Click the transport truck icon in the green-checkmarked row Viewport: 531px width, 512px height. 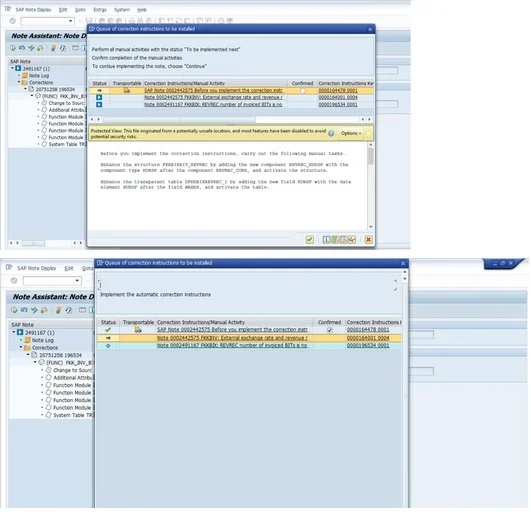point(138,330)
